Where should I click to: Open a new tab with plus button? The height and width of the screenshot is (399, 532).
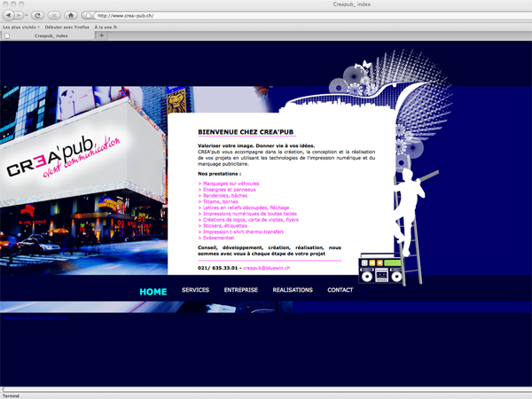tap(101, 35)
